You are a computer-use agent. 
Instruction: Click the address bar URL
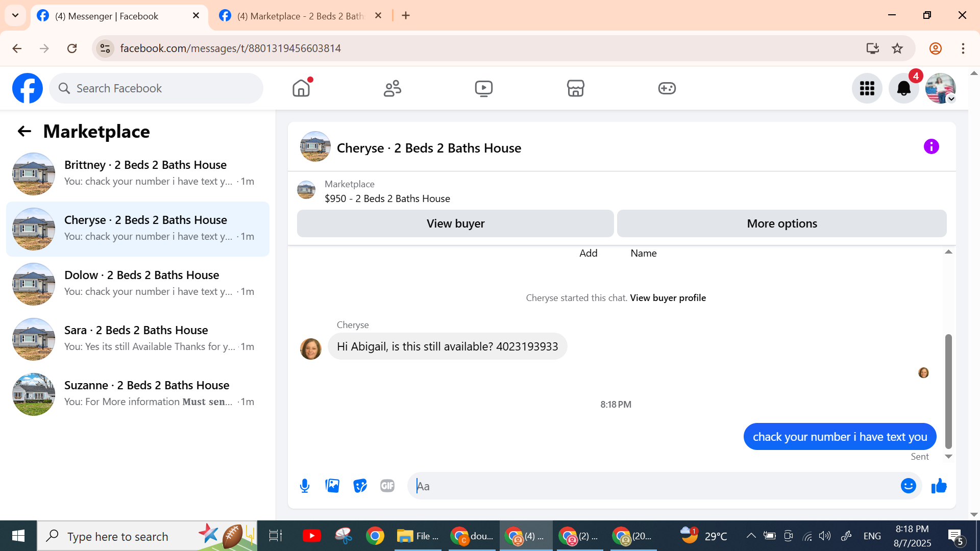pyautogui.click(x=230, y=48)
